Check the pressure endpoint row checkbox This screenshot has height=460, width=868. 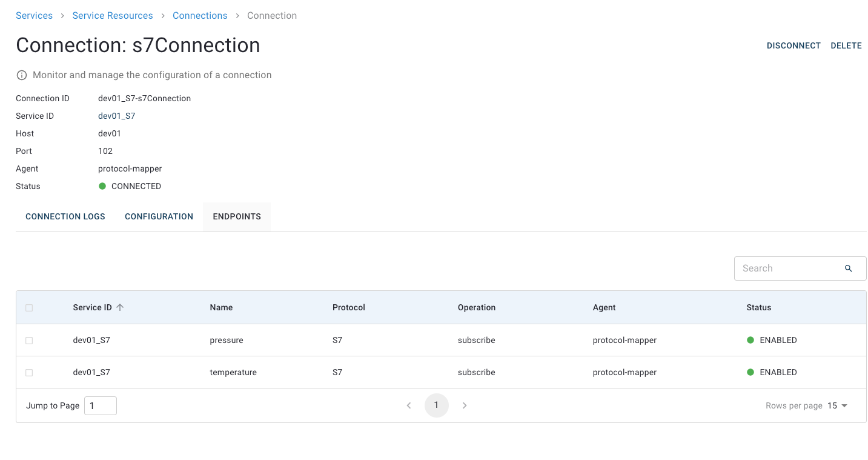pos(29,341)
